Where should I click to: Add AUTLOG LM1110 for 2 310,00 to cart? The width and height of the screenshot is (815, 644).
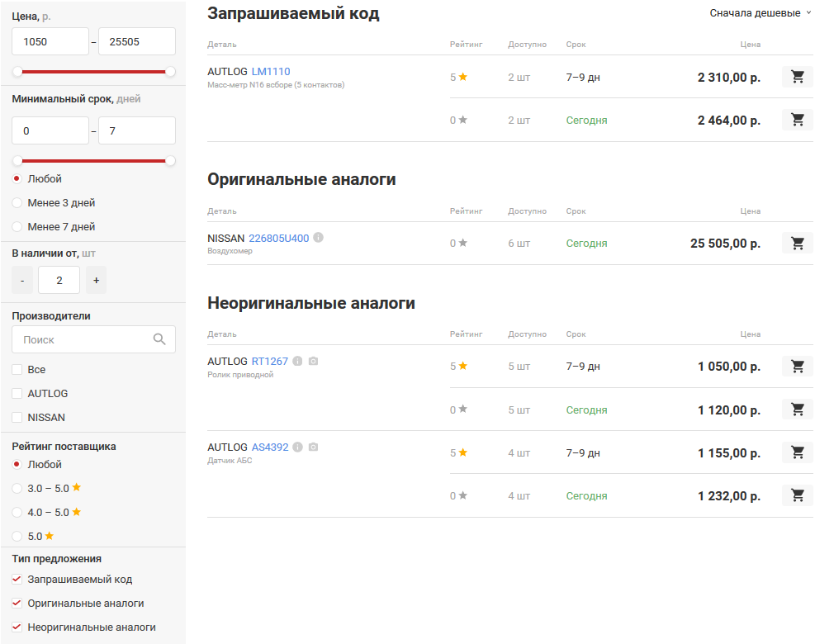(x=797, y=77)
